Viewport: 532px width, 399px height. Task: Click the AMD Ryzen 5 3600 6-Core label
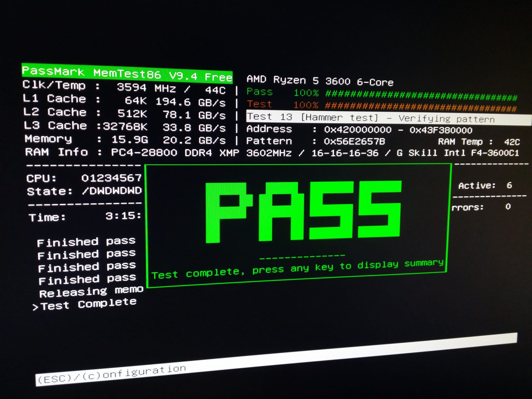320,81
